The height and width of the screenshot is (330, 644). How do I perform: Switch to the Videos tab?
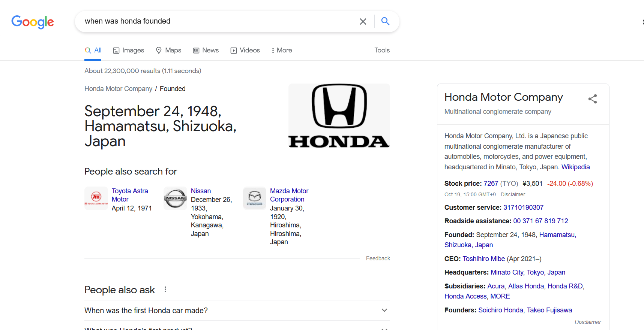coord(245,50)
